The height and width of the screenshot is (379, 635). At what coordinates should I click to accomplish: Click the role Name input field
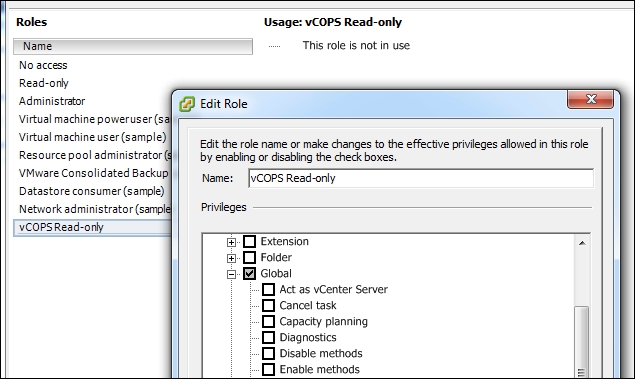[x=421, y=178]
